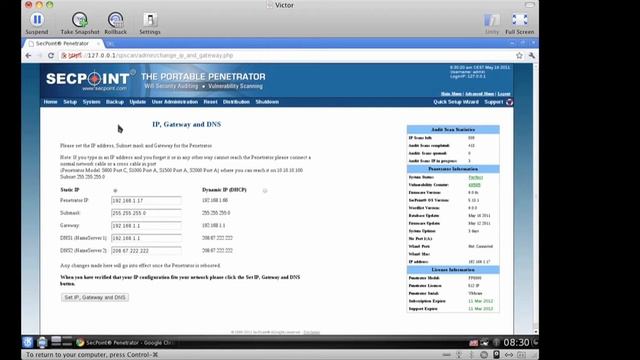Open the Chrome wrench menu
Viewport: 640px width, 360px height.
531,56
